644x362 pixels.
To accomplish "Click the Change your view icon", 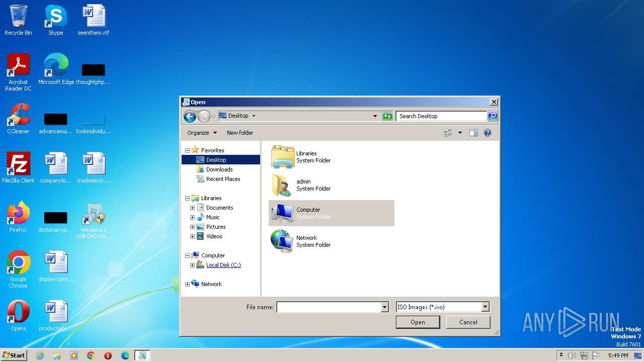I will (448, 133).
